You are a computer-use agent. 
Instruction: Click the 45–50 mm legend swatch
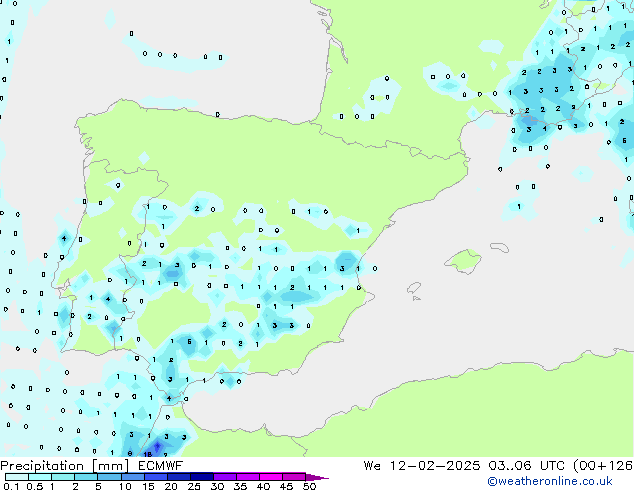tap(293, 477)
